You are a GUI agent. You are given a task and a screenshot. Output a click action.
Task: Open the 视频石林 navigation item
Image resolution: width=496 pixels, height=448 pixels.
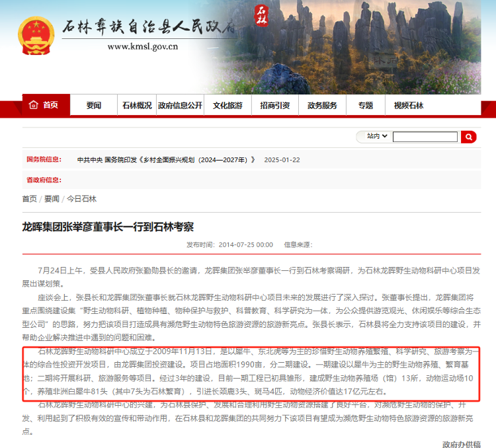[408, 106]
